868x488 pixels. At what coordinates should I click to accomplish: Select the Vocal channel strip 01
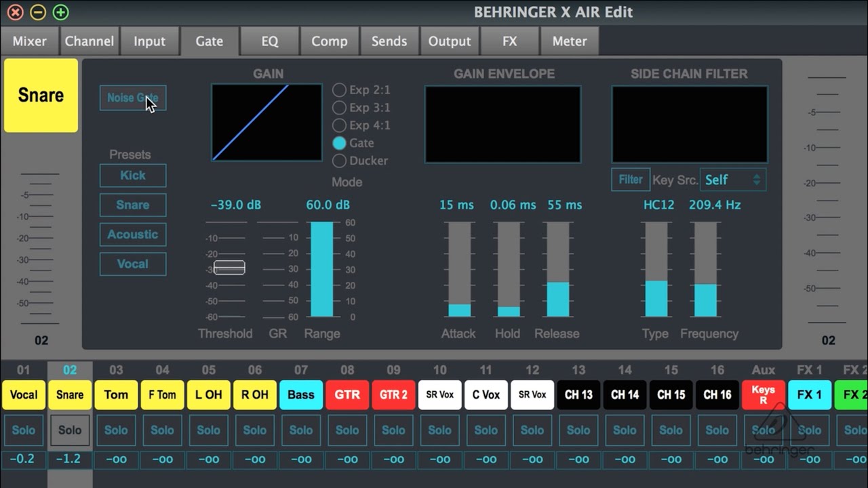click(24, 395)
